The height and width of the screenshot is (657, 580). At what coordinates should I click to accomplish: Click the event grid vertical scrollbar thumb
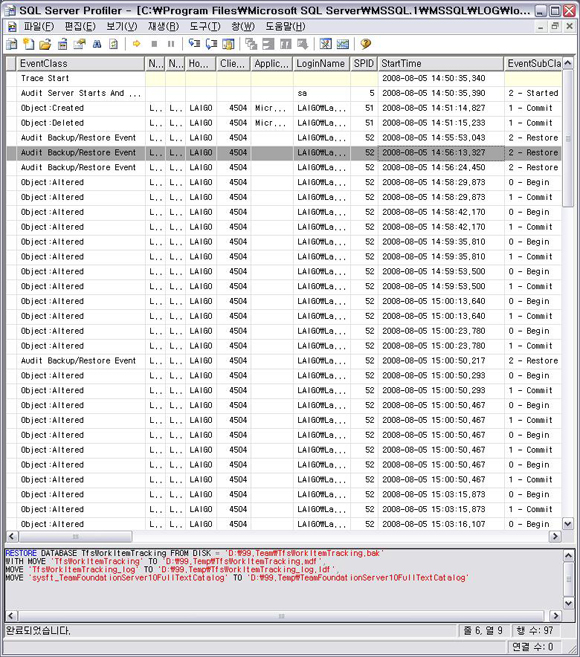(568, 138)
